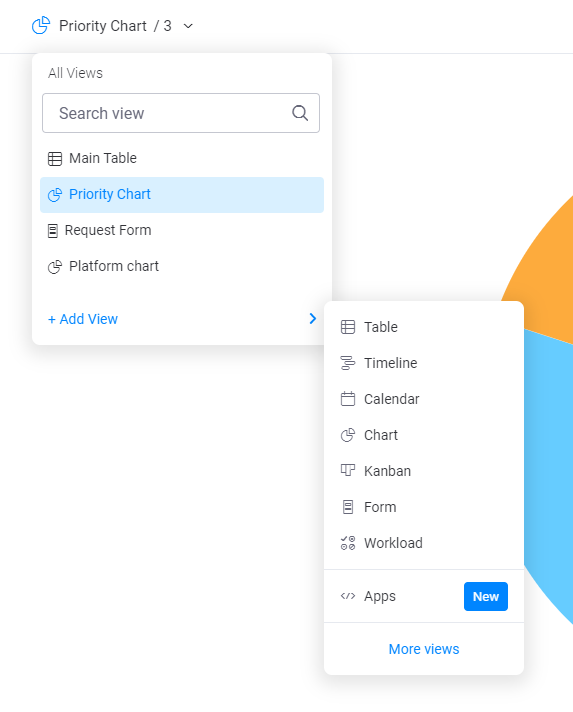
Task: Click the Platform chart pie icon
Action: (x=55, y=267)
